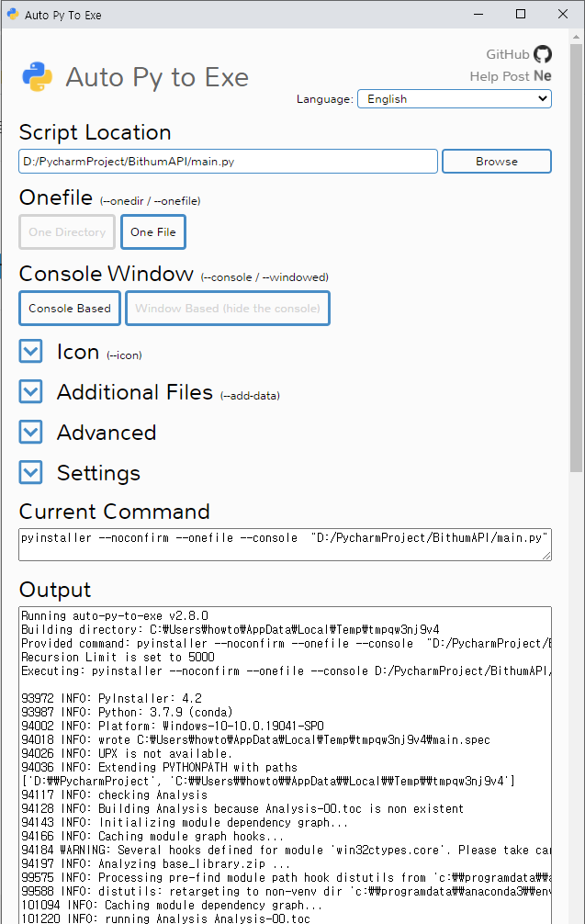
Task: Click 'Analyzing base_library.zip' log line
Action: click(x=155, y=864)
